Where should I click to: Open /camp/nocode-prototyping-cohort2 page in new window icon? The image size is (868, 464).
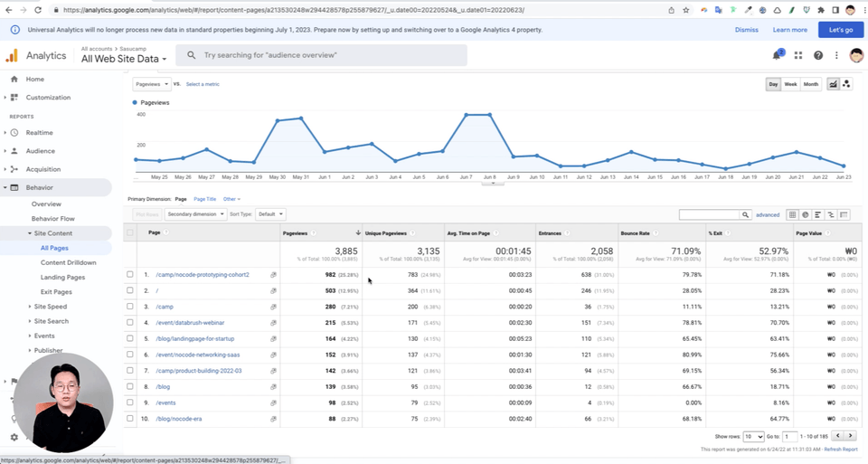click(x=273, y=275)
